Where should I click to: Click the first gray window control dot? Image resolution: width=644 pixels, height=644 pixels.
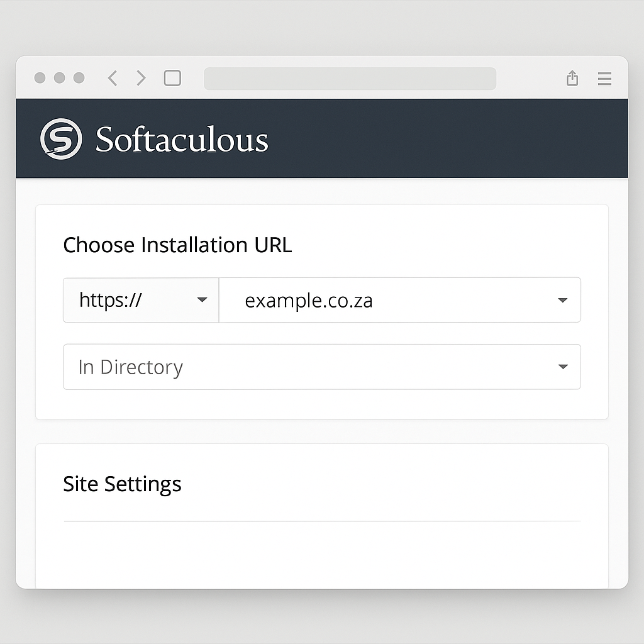pos(40,78)
